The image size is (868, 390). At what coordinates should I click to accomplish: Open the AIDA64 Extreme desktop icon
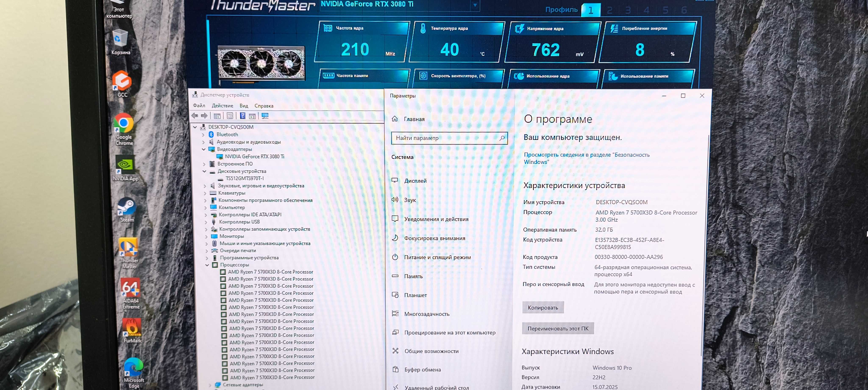click(x=130, y=294)
